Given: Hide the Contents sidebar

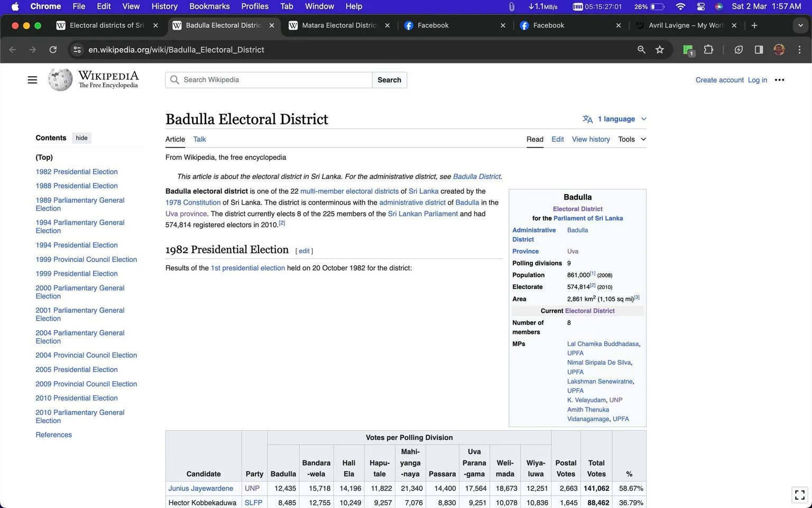Looking at the screenshot, I should pos(81,138).
